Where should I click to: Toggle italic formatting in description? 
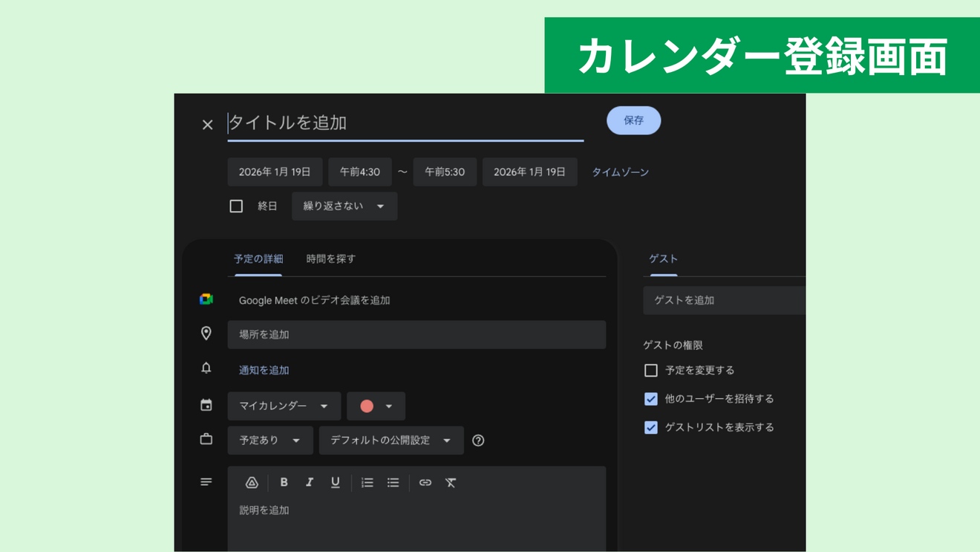[x=310, y=483]
